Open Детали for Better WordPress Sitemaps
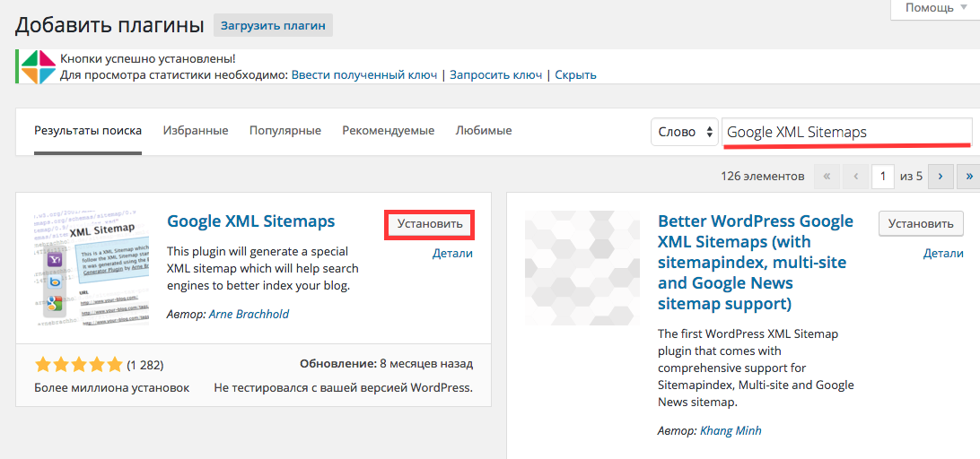The width and height of the screenshot is (980, 459). tap(944, 254)
